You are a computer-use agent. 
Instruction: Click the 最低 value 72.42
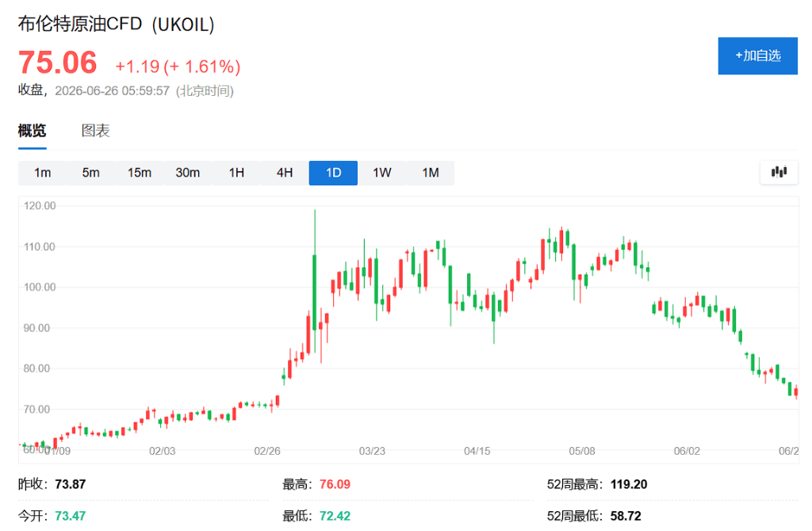[x=335, y=516]
